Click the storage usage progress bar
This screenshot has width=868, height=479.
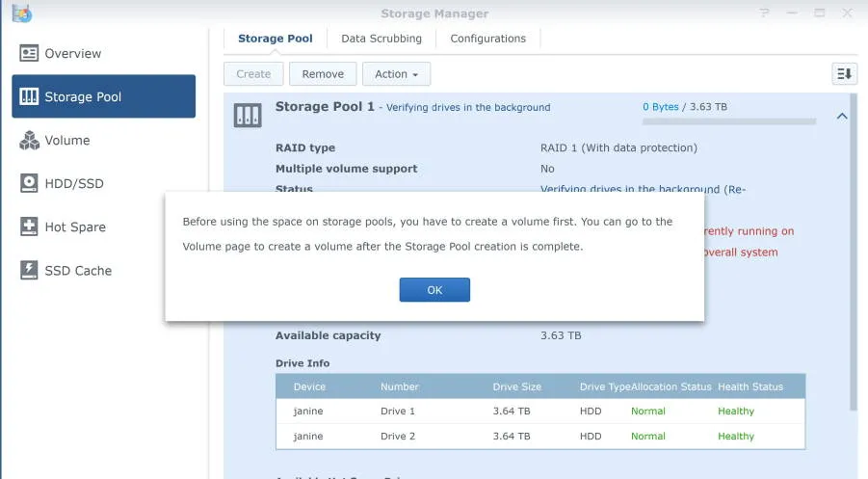tap(729, 120)
